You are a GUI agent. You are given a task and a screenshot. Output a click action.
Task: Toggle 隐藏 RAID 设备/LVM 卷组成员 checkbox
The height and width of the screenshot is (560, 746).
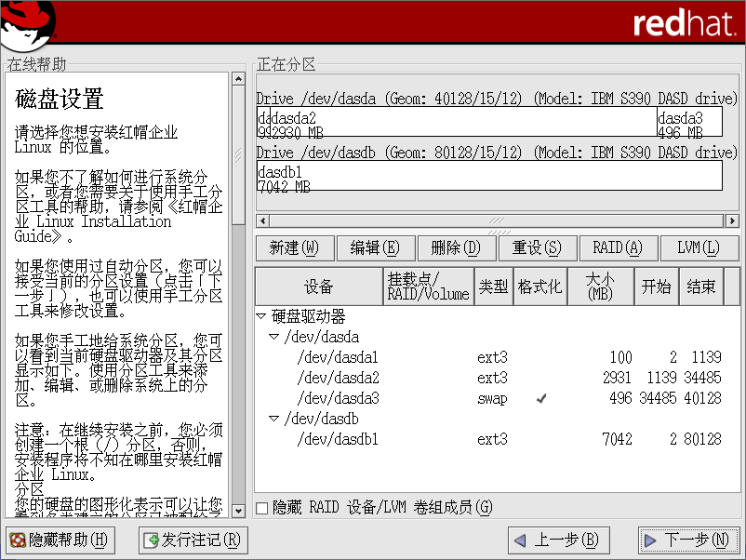point(261,508)
